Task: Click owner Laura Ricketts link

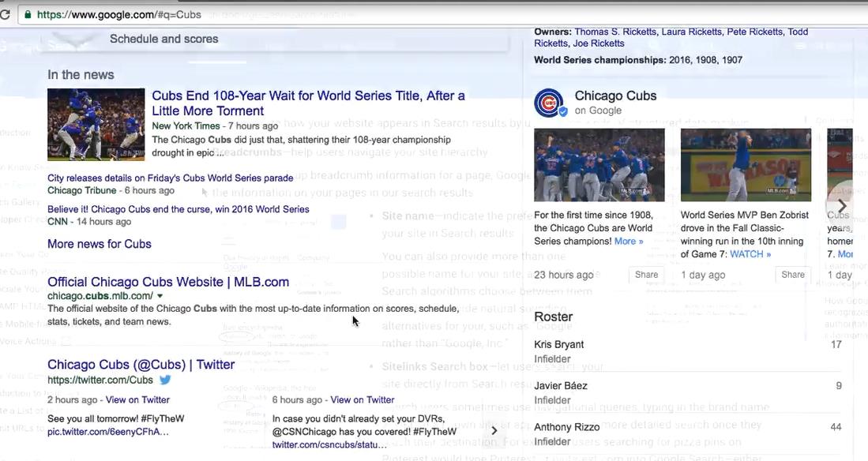Action: (691, 32)
